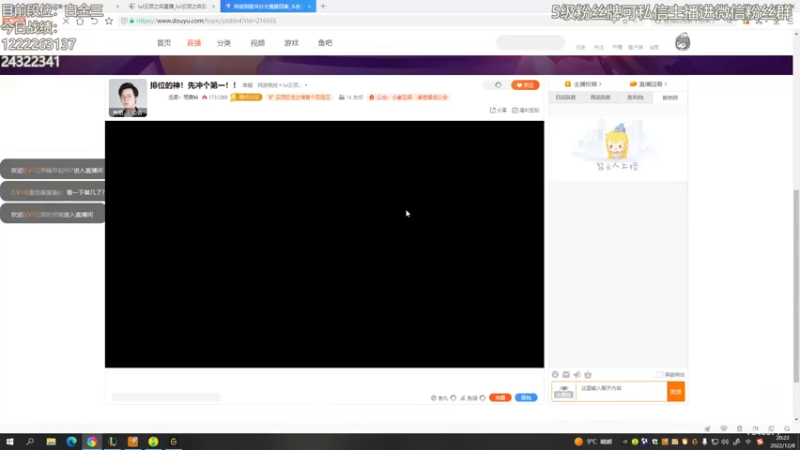Click the fan badge box beside chat input
Screen dimensions: 800x450
(564, 391)
